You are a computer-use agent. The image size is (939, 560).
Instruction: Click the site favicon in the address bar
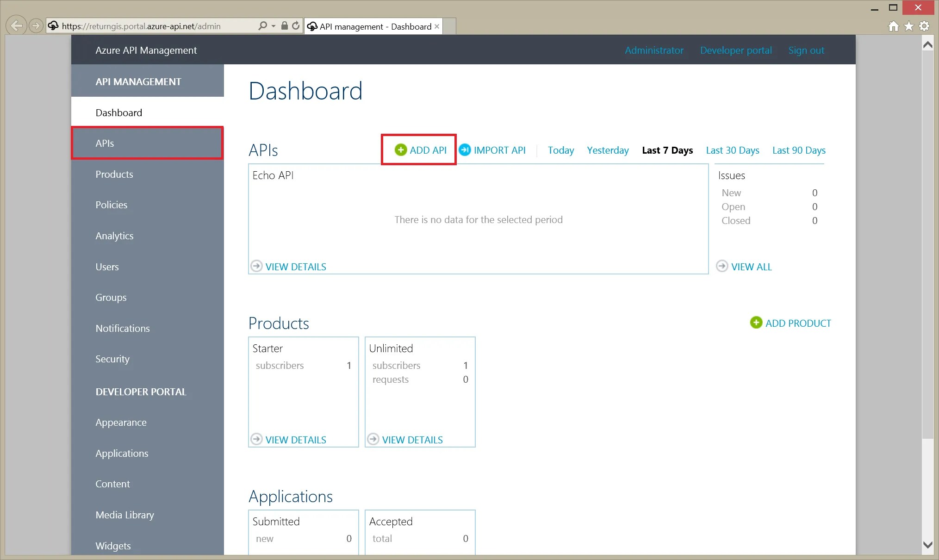click(54, 26)
